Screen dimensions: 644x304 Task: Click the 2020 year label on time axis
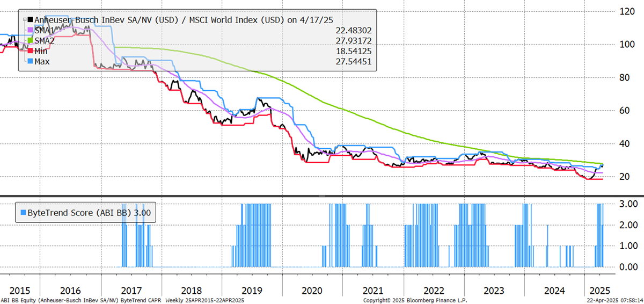[x=312, y=291]
